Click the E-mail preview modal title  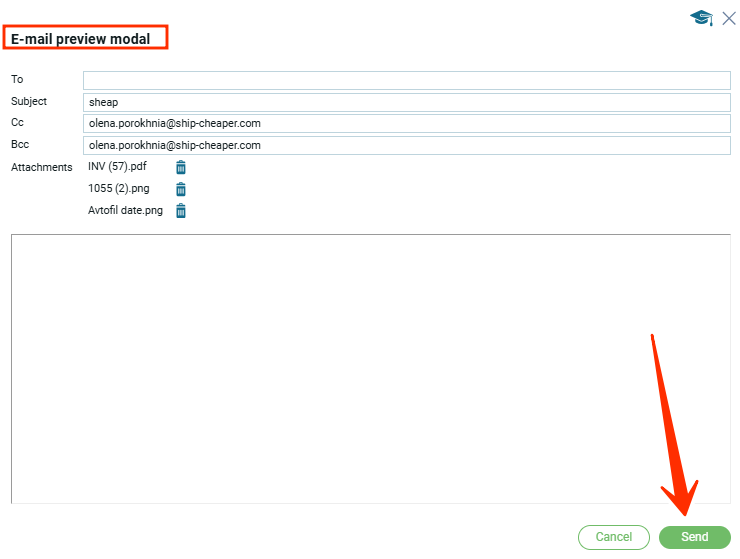pos(81,39)
